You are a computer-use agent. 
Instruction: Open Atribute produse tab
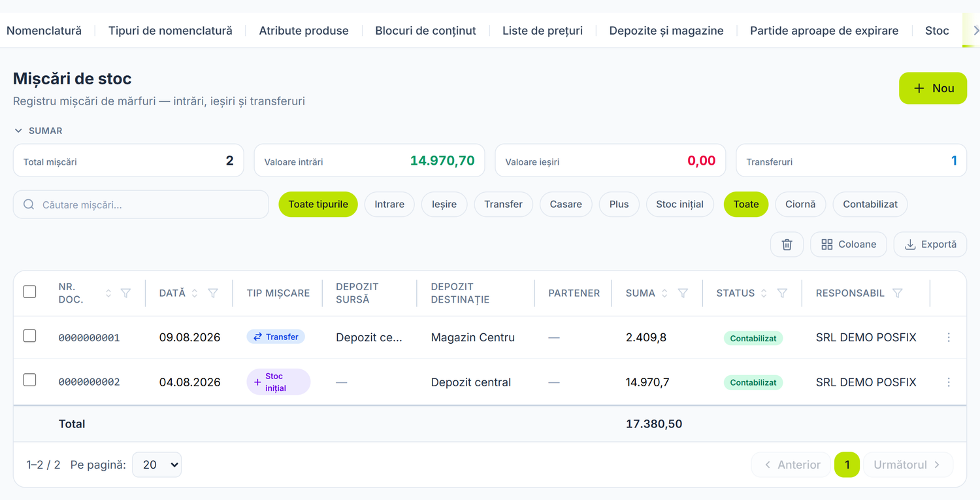[304, 31]
